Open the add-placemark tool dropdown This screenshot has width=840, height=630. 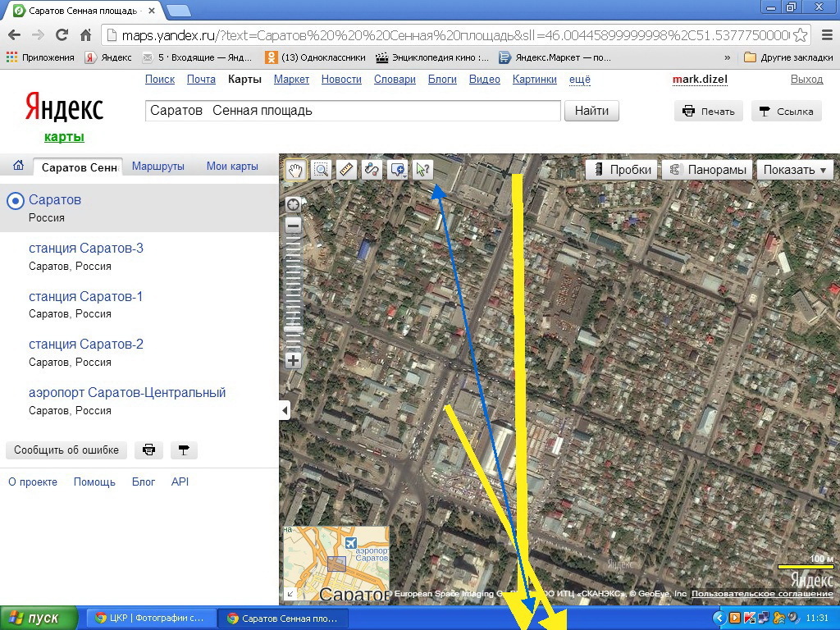coord(398,170)
